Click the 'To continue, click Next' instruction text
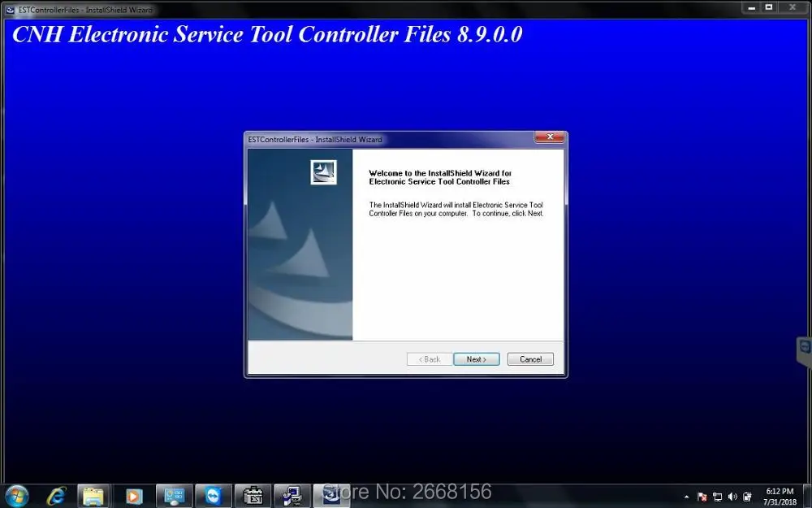This screenshot has width=812, height=508. [x=508, y=213]
